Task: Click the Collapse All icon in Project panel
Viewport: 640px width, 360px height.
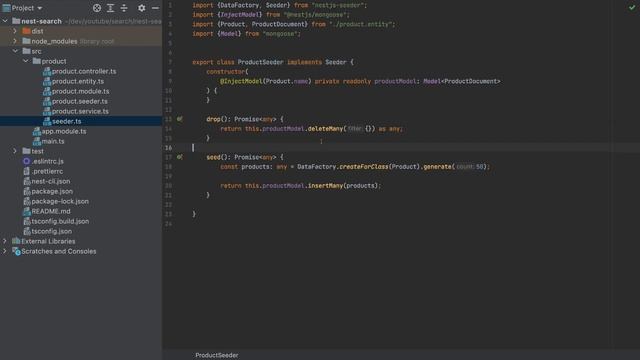Action: pos(124,8)
